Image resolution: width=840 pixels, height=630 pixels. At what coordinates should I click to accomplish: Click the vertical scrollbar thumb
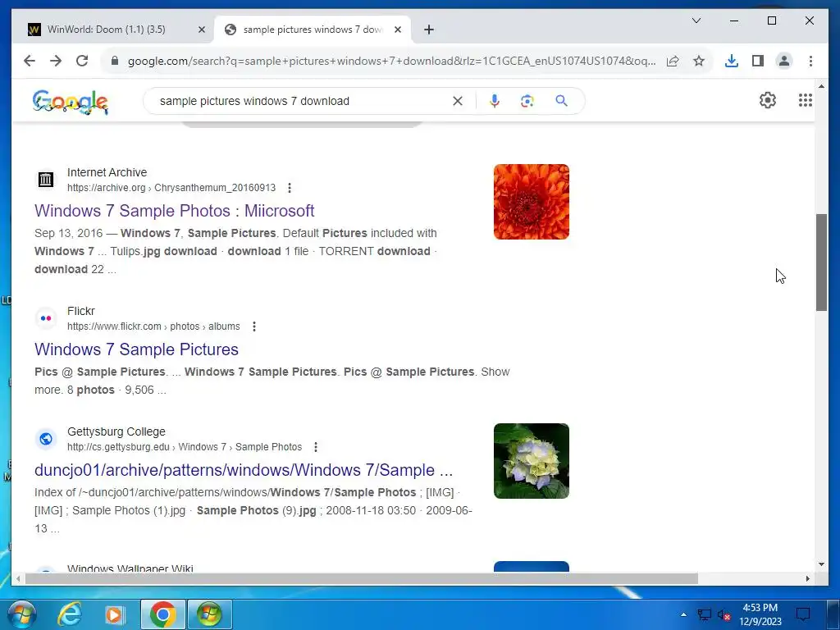[x=821, y=262]
